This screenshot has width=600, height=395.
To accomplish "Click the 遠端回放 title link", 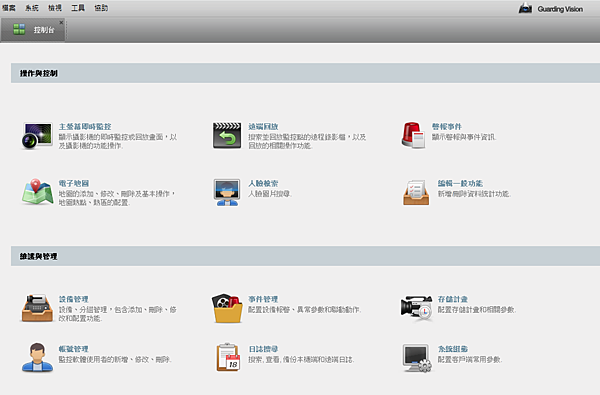I will pos(263,126).
